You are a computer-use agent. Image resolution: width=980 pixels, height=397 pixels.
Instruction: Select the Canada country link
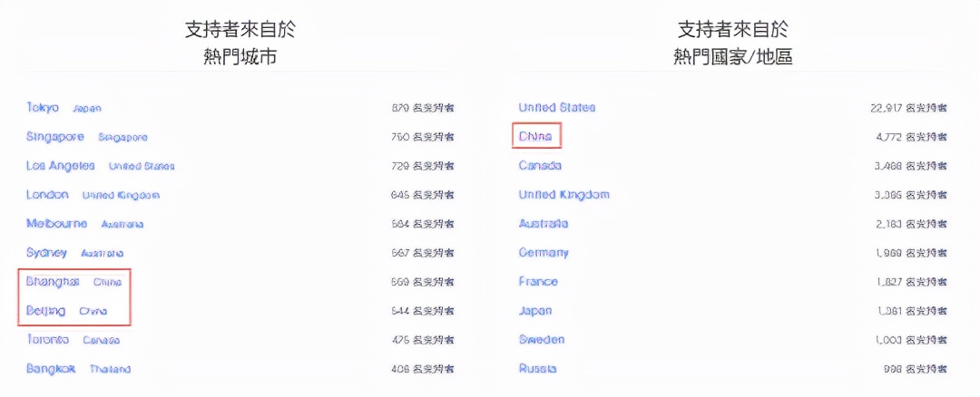pyautogui.click(x=540, y=166)
